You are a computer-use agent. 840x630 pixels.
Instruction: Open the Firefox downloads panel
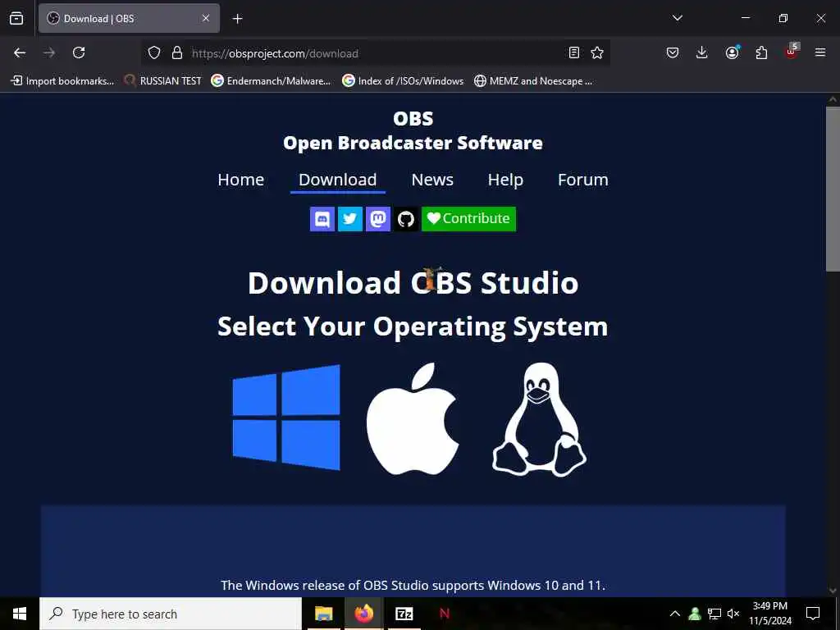point(702,52)
